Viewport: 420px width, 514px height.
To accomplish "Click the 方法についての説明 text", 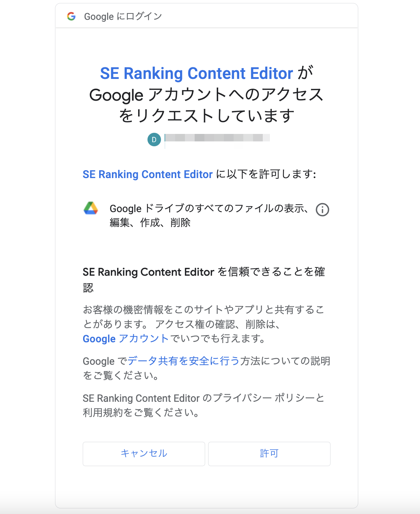I will 285,361.
